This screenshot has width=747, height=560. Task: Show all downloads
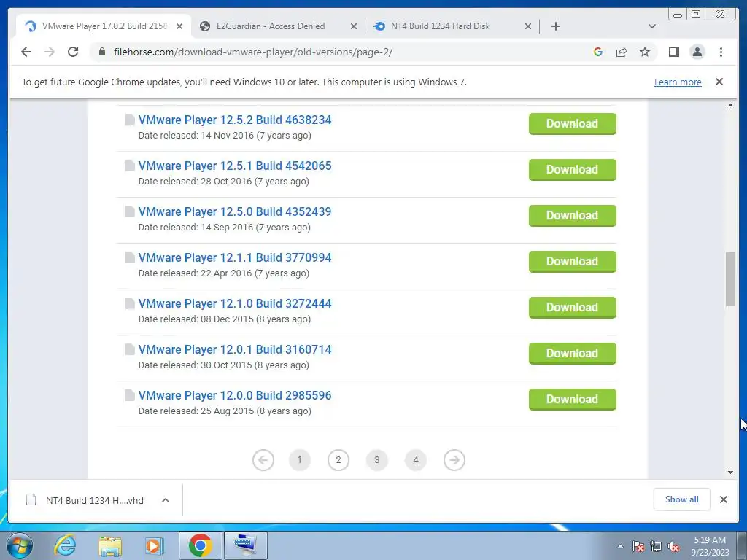coord(682,499)
